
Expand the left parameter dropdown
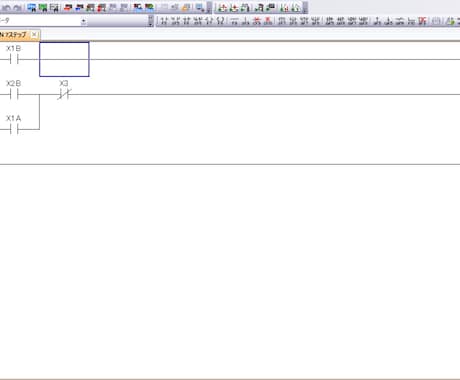coord(83,21)
